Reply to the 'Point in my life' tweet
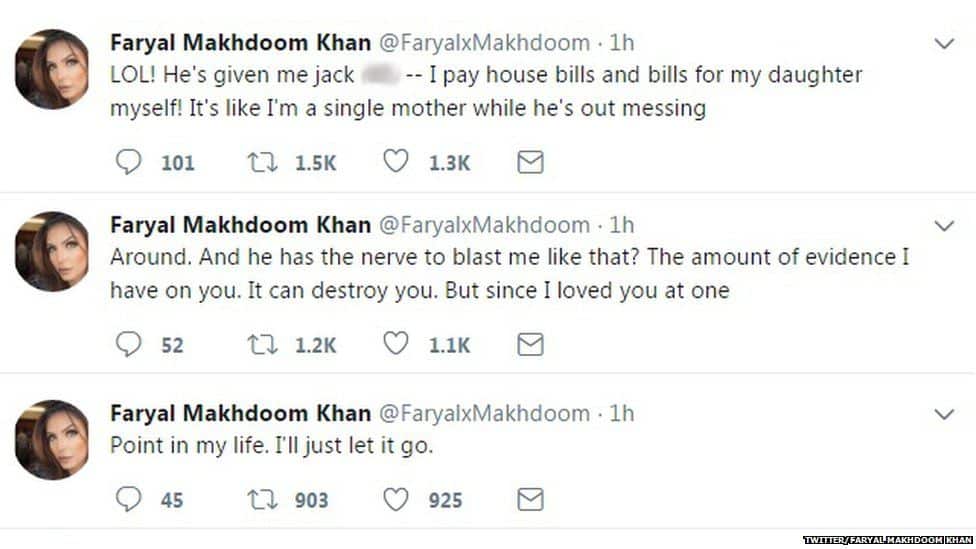Image resolution: width=976 pixels, height=549 pixels. coord(128,499)
